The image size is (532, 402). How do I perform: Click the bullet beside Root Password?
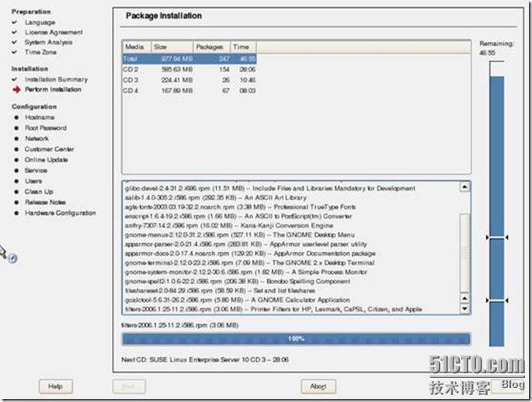coord(16,128)
